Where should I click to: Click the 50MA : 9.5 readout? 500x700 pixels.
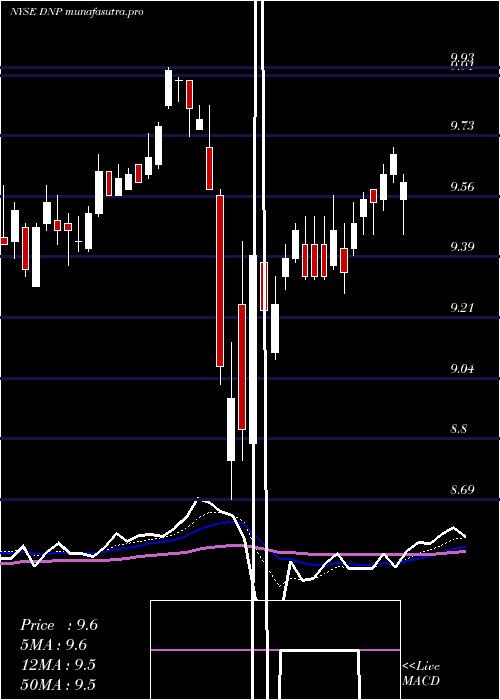(58, 685)
